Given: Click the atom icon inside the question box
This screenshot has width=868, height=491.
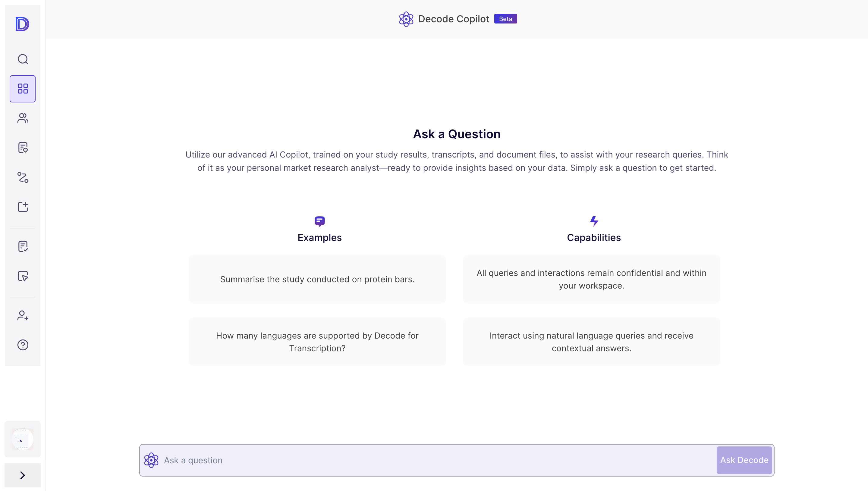Looking at the screenshot, I should pos(151,460).
